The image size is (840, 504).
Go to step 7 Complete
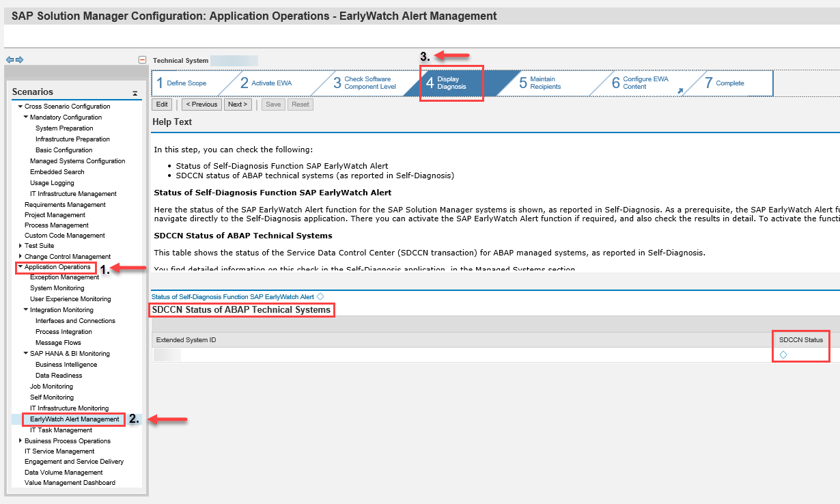click(x=725, y=83)
